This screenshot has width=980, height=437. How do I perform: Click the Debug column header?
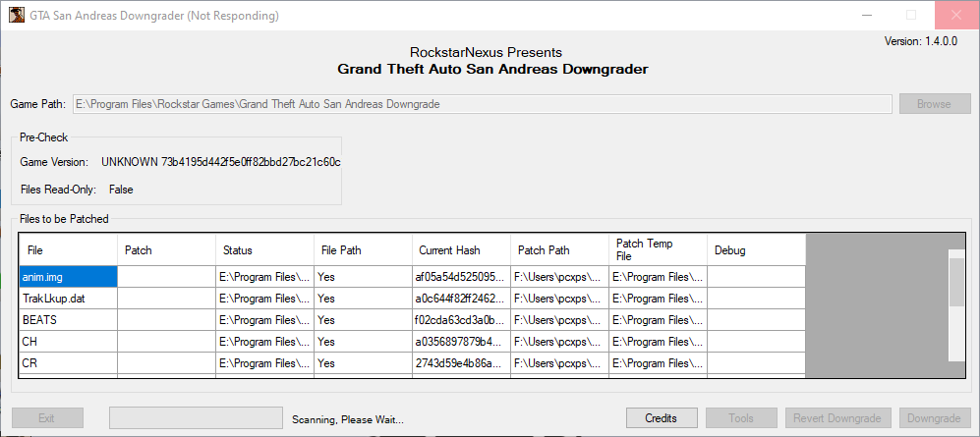coord(756,249)
